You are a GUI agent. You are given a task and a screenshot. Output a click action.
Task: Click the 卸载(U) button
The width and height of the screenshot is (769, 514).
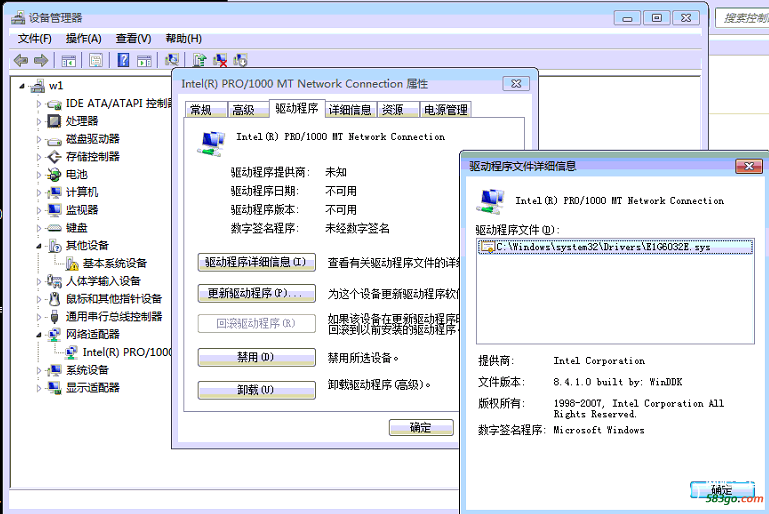coord(253,389)
